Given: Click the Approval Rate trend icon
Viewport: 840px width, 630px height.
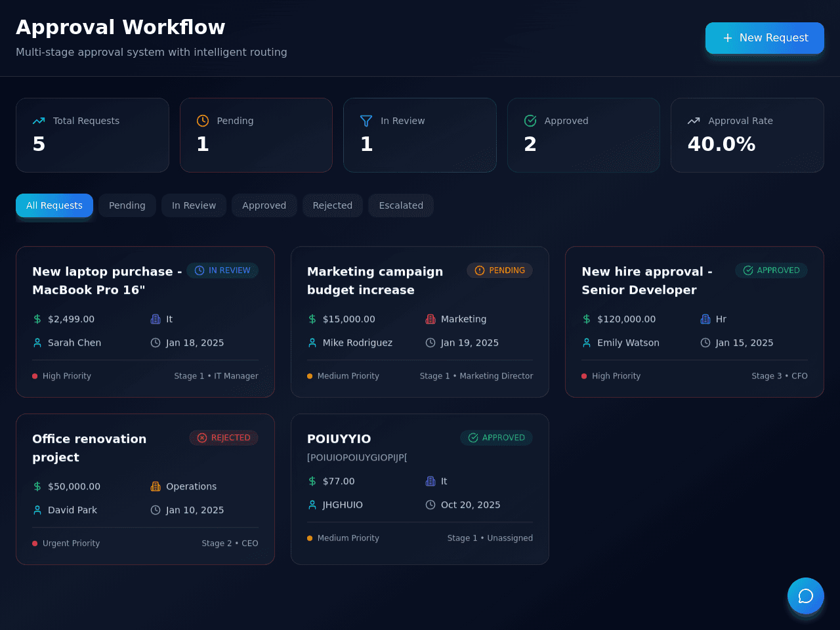Looking at the screenshot, I should (694, 121).
